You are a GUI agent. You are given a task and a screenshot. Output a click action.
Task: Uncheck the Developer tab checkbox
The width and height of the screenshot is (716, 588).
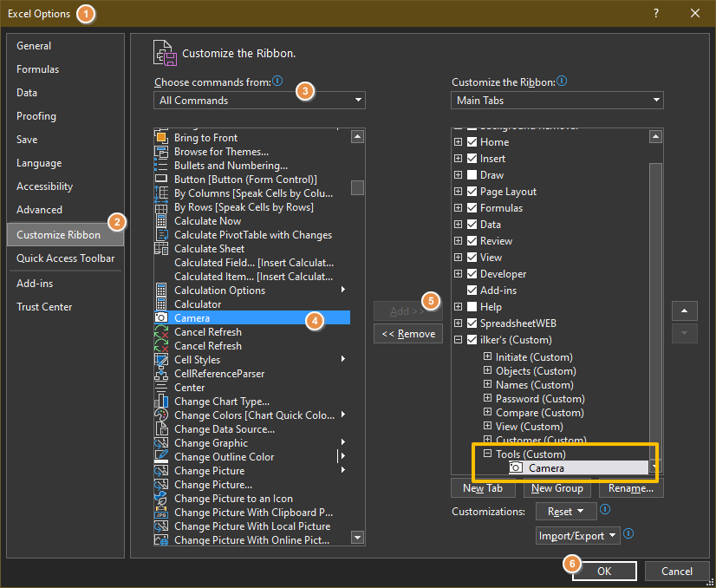click(x=472, y=274)
